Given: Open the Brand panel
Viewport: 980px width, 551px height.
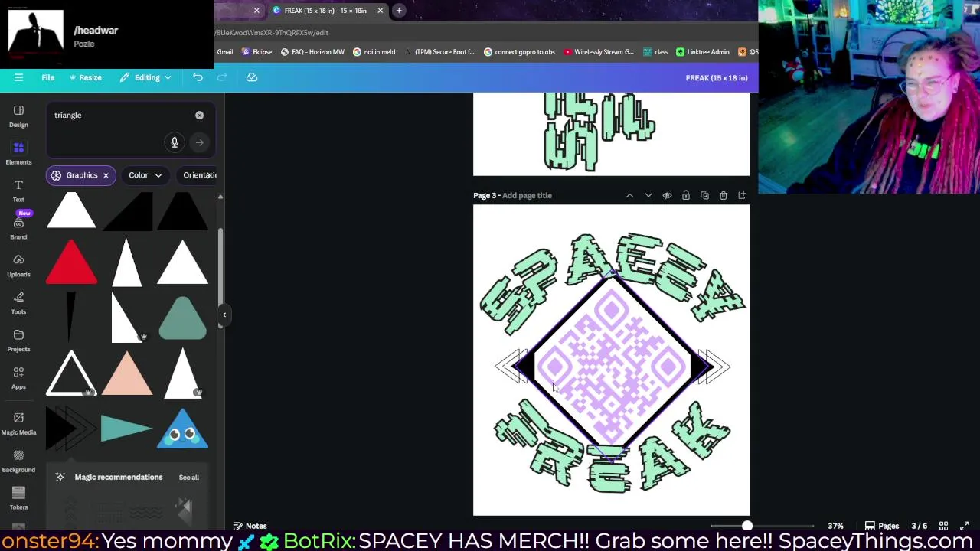Looking at the screenshot, I should tap(18, 229).
